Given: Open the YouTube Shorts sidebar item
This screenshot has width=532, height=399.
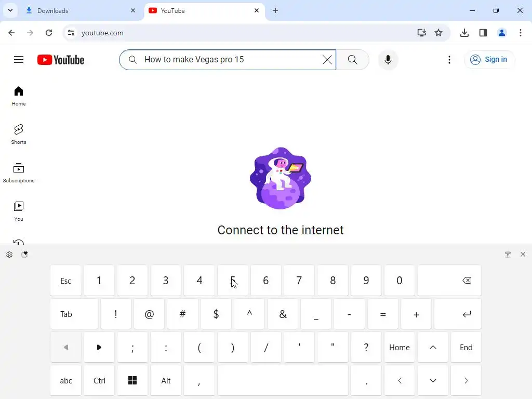Looking at the screenshot, I should point(19,135).
